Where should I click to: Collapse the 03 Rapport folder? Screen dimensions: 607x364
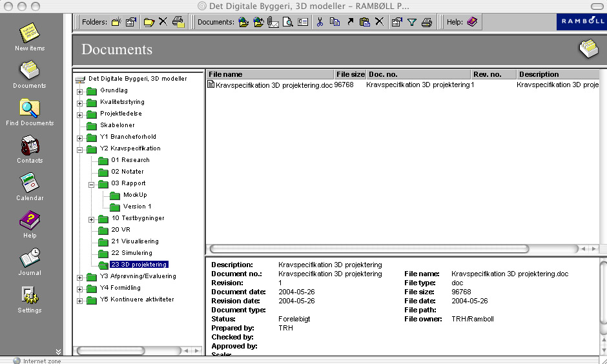92,184
